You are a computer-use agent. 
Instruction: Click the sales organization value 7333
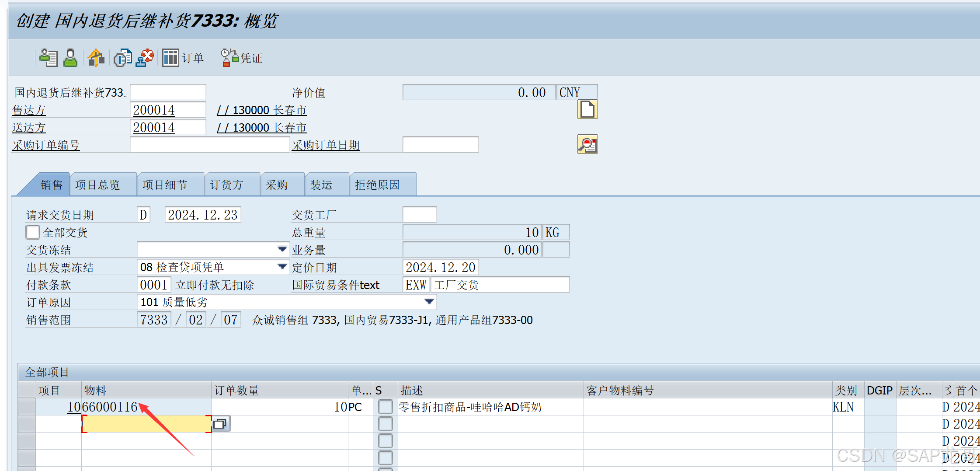point(154,319)
